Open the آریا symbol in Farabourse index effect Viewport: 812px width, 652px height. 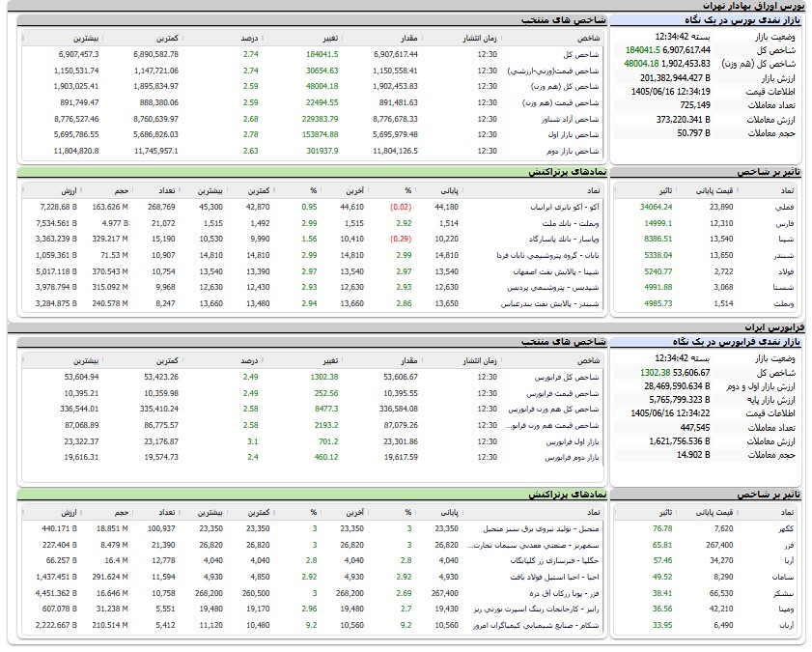point(788,560)
